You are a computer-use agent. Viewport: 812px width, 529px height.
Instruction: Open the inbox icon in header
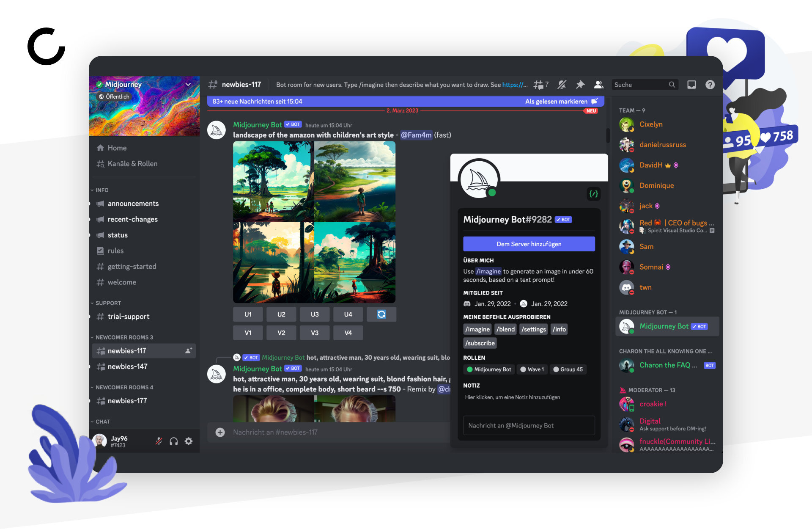click(x=691, y=85)
